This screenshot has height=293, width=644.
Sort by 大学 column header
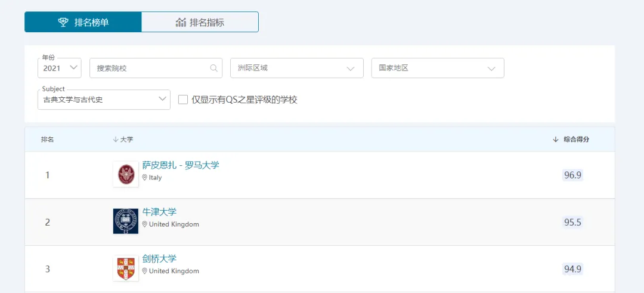(123, 140)
